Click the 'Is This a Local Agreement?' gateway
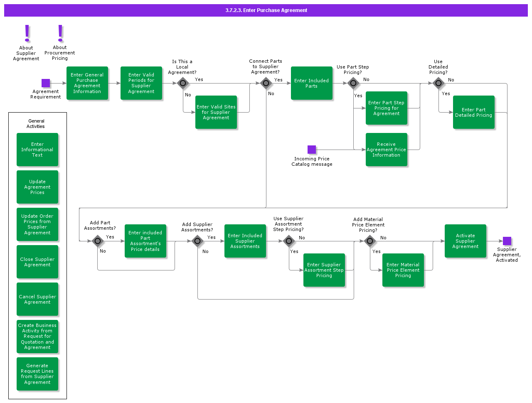The image size is (532, 403). tap(183, 83)
